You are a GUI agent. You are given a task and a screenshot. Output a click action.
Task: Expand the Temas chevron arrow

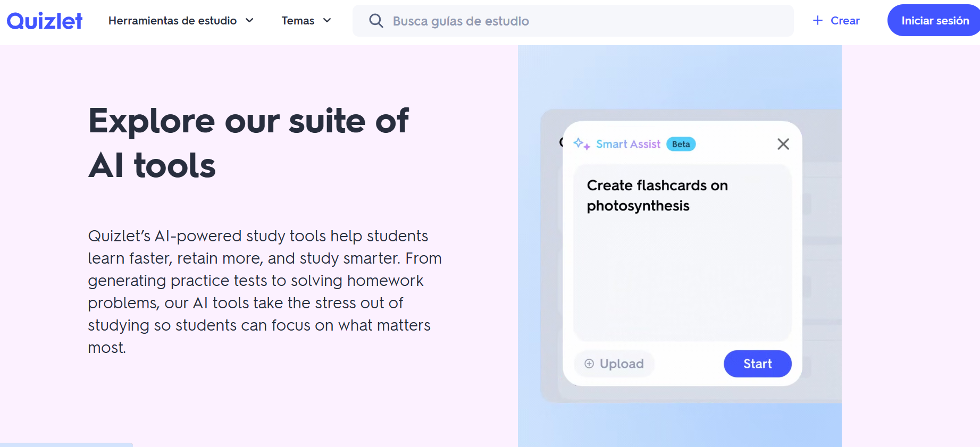pyautogui.click(x=327, y=20)
